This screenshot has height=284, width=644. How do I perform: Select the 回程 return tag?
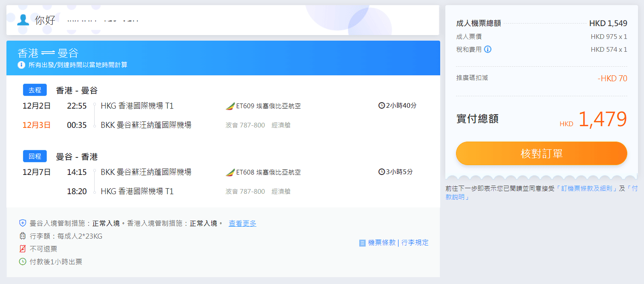pyautogui.click(x=35, y=157)
